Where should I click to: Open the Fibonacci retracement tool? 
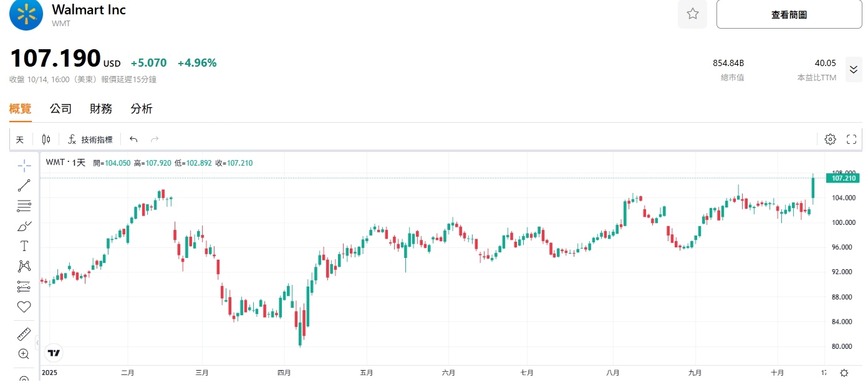[x=24, y=206]
